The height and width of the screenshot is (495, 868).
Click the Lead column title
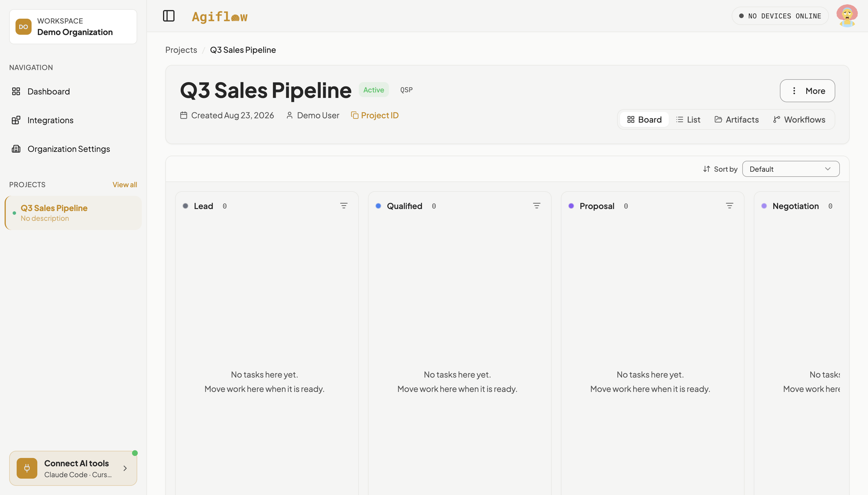coord(203,206)
